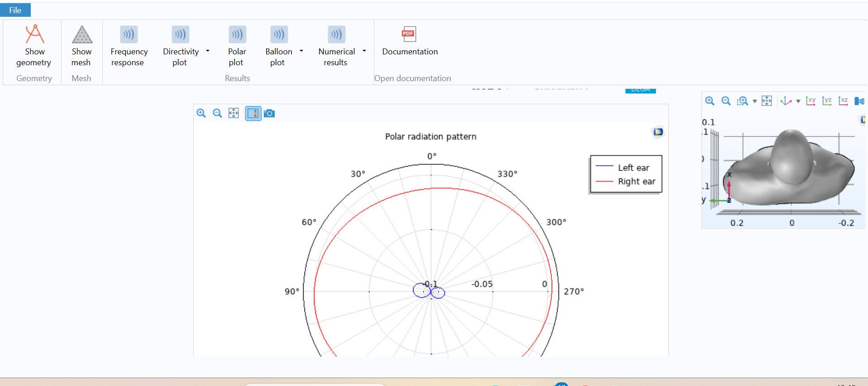Click the 60° angle label

[x=309, y=222]
